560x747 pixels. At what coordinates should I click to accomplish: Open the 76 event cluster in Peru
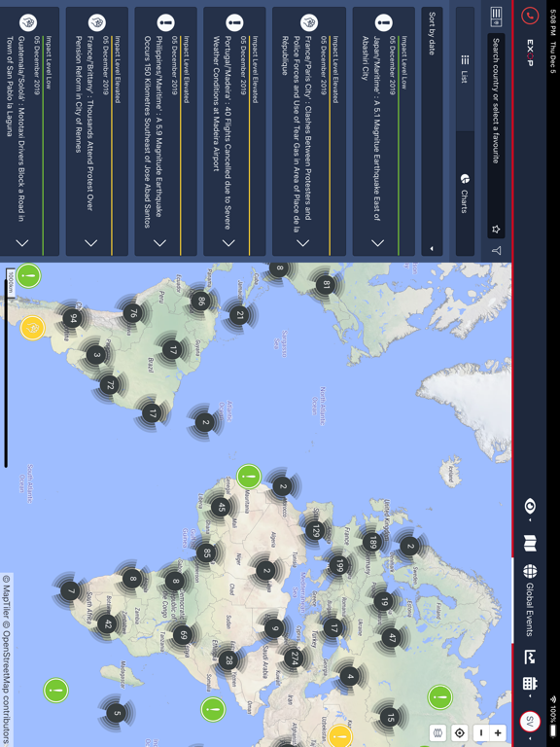(x=133, y=313)
